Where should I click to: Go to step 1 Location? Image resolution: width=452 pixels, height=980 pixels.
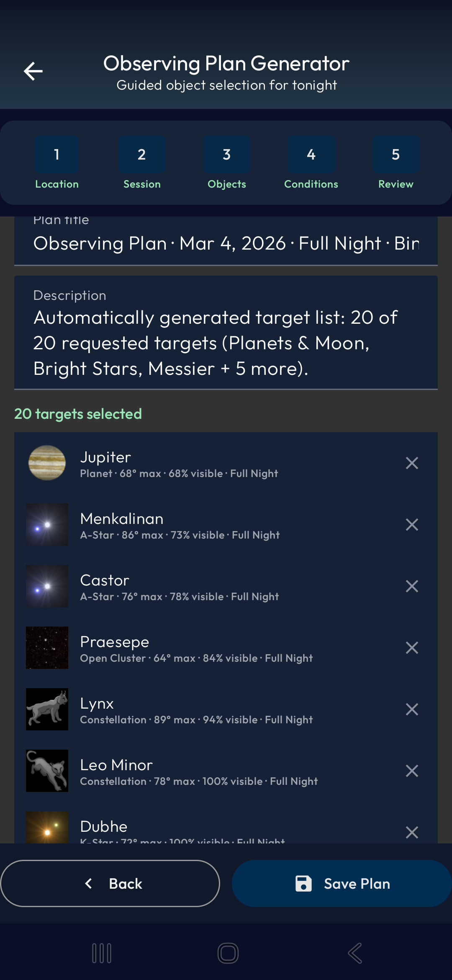tap(56, 163)
